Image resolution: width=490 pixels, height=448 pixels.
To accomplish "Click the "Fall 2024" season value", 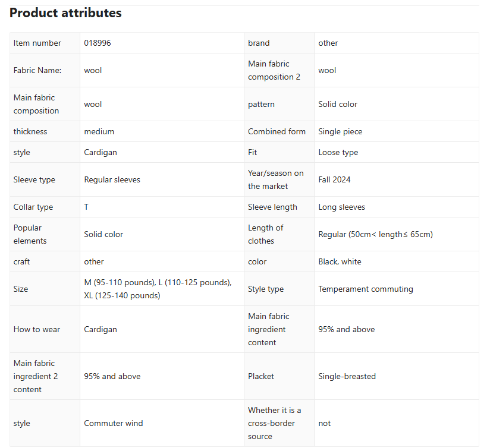I will (334, 179).
